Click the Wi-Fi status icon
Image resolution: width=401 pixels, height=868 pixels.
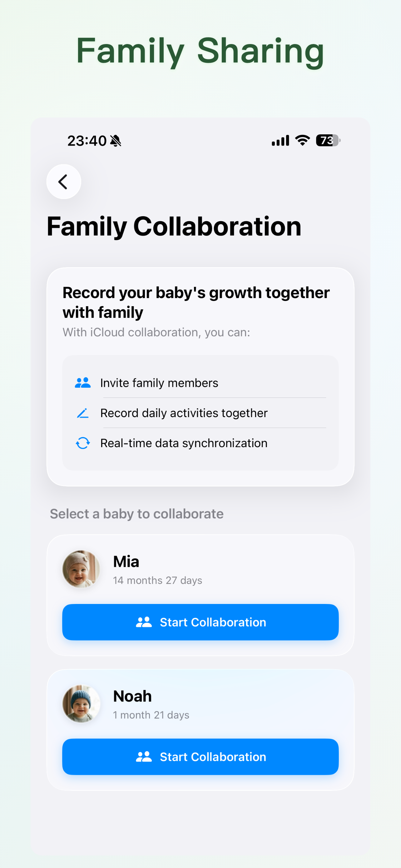pyautogui.click(x=302, y=140)
